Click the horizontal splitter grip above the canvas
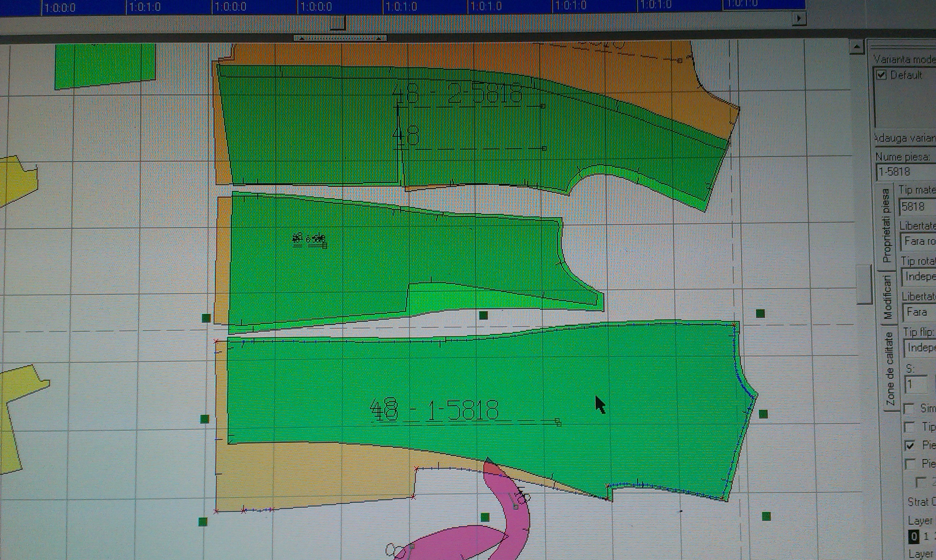Viewport: 936px width, 560px height. point(340,38)
